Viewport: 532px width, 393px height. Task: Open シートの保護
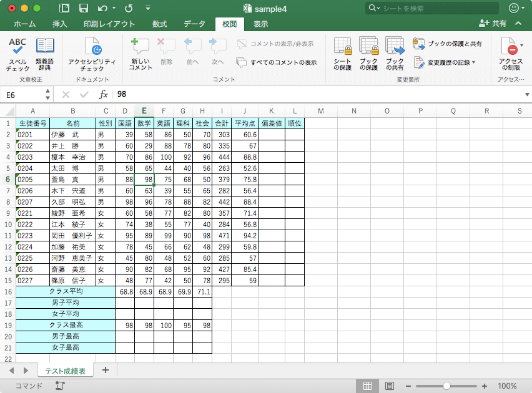click(342, 54)
